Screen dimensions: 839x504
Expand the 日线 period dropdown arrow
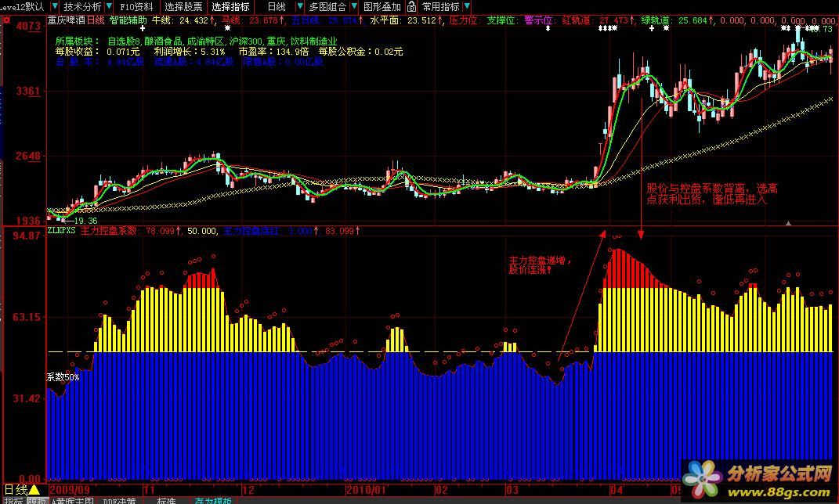[x=299, y=6]
